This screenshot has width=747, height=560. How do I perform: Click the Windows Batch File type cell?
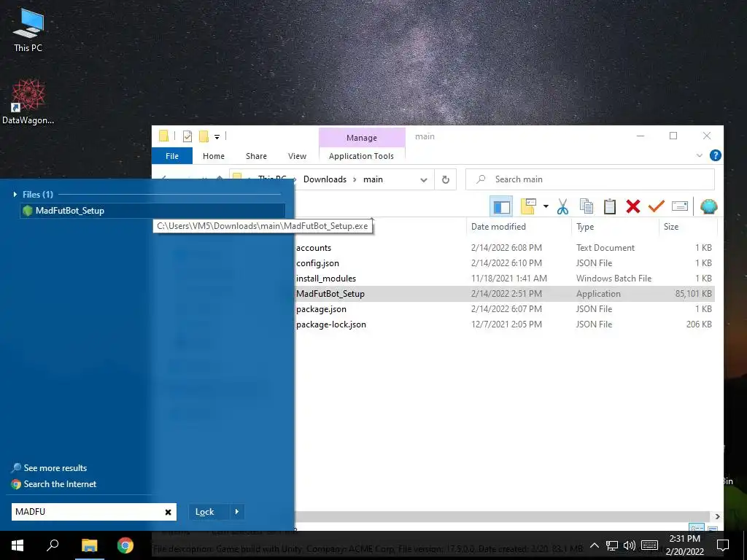pyautogui.click(x=614, y=279)
